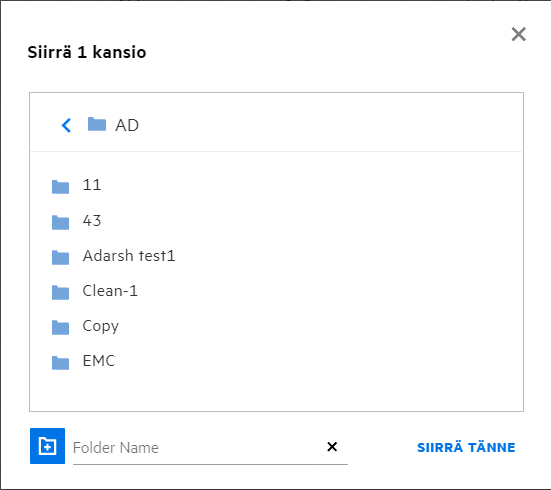Go back using the blue left chevron
Screen dimensions: 551x490
(66, 125)
